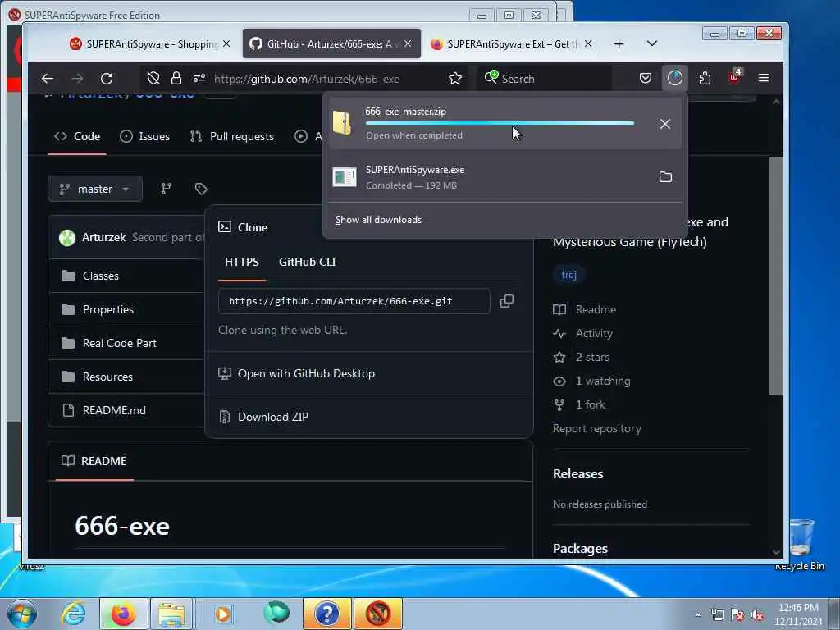This screenshot has height=630, width=840.
Task: Reload the GitHub page
Action: pos(107,79)
